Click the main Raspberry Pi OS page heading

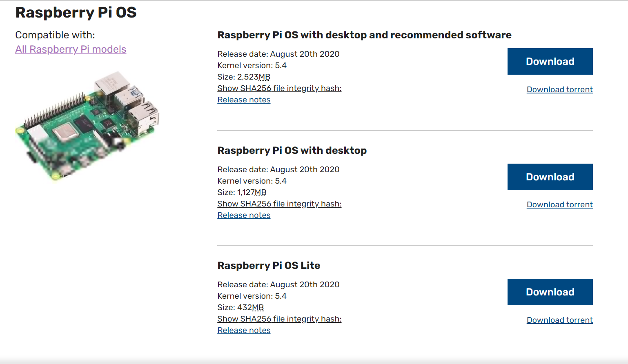76,13
